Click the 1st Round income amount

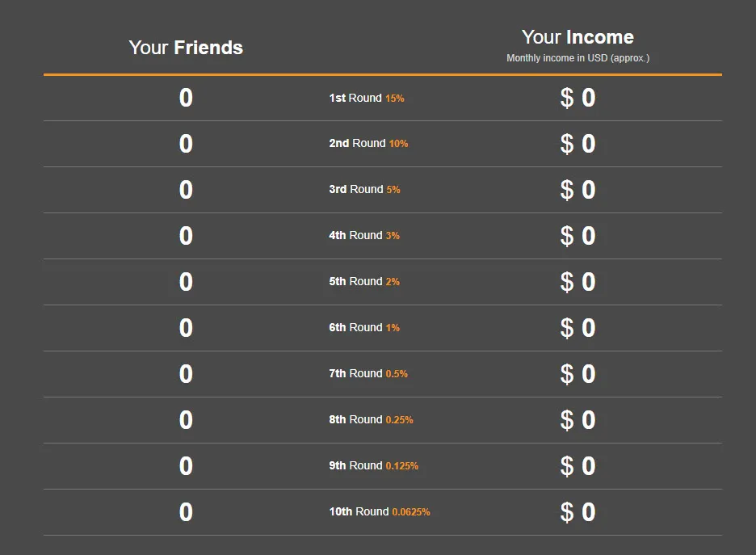[x=577, y=98]
